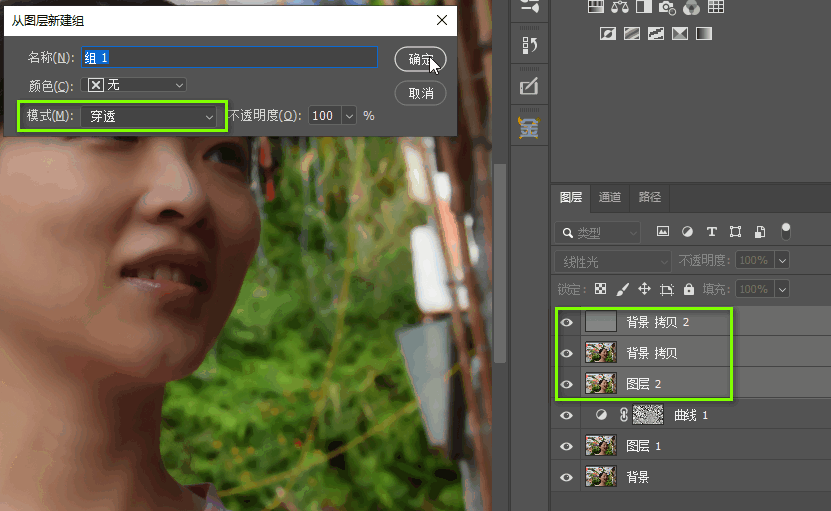Open layers panel 填充 dropdown arrow

pos(782,289)
